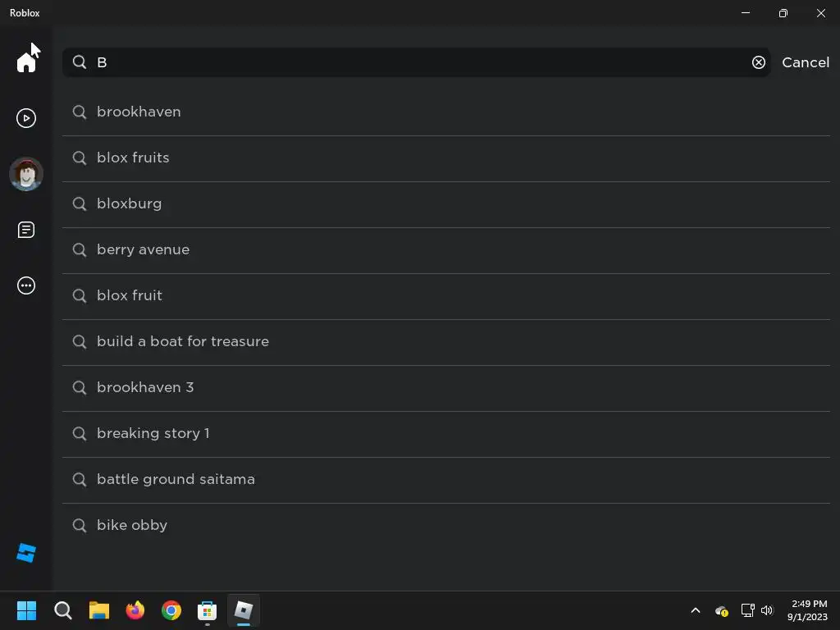Screen dimensions: 840x630
Task: Choose the 'blox fruits' suggestion
Action: 446,158
